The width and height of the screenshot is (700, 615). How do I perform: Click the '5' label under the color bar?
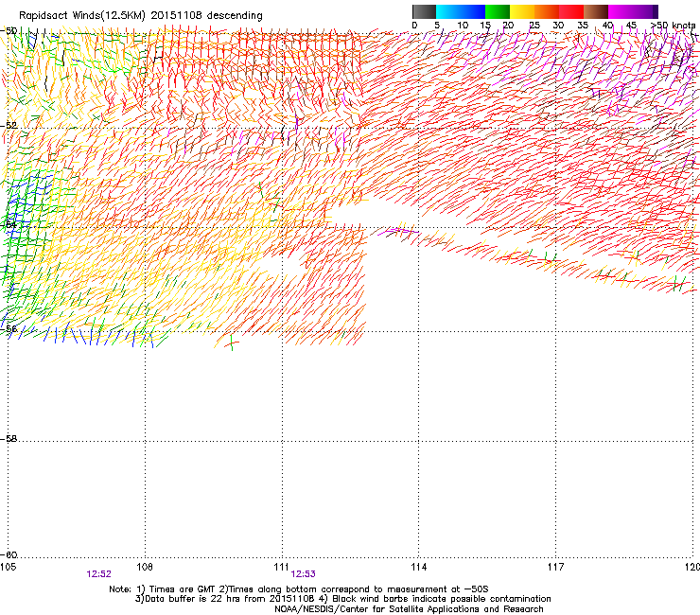click(x=437, y=26)
